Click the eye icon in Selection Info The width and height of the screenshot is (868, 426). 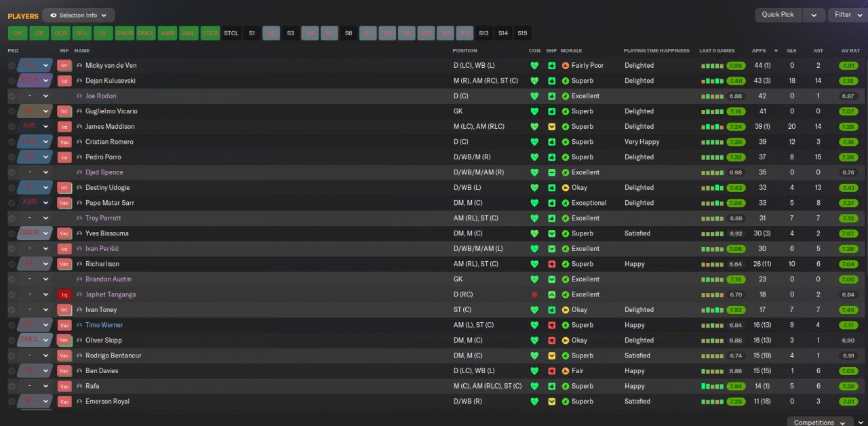point(54,15)
